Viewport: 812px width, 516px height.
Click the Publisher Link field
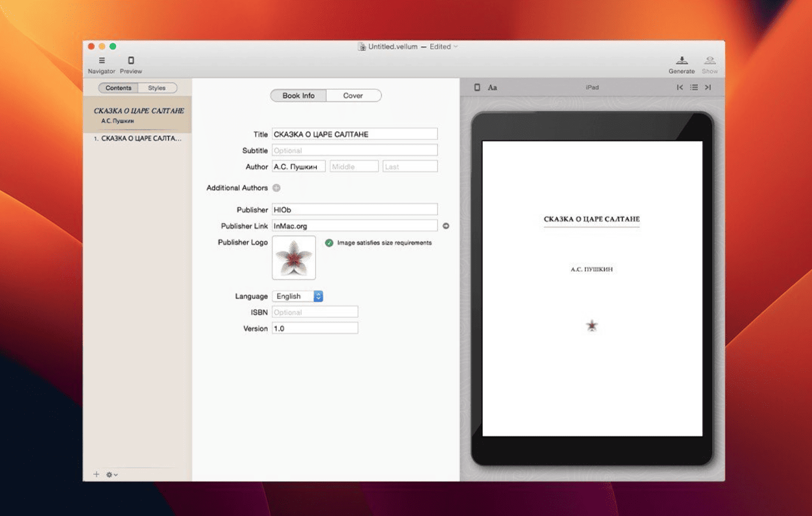click(x=355, y=225)
